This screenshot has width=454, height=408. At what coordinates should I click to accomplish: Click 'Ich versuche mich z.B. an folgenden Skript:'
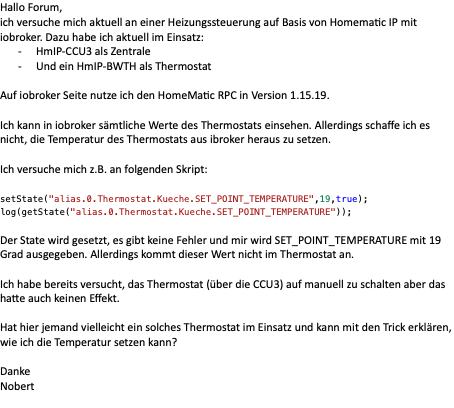tap(104, 169)
